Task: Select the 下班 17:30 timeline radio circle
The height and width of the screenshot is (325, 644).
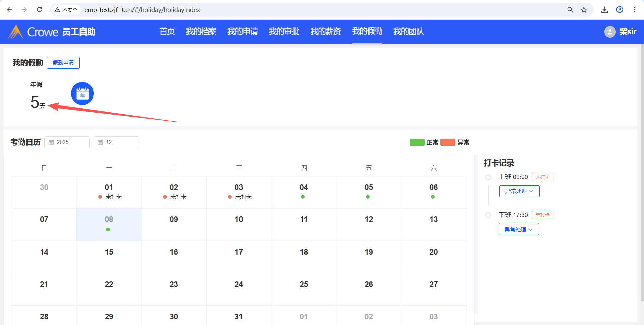Action: pos(488,215)
